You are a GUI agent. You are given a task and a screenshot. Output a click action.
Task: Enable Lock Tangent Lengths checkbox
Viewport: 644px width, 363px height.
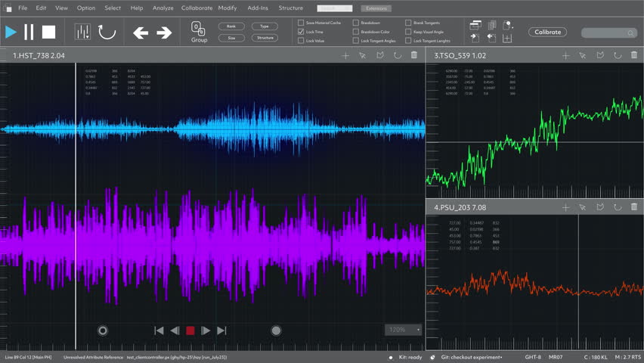408,41
